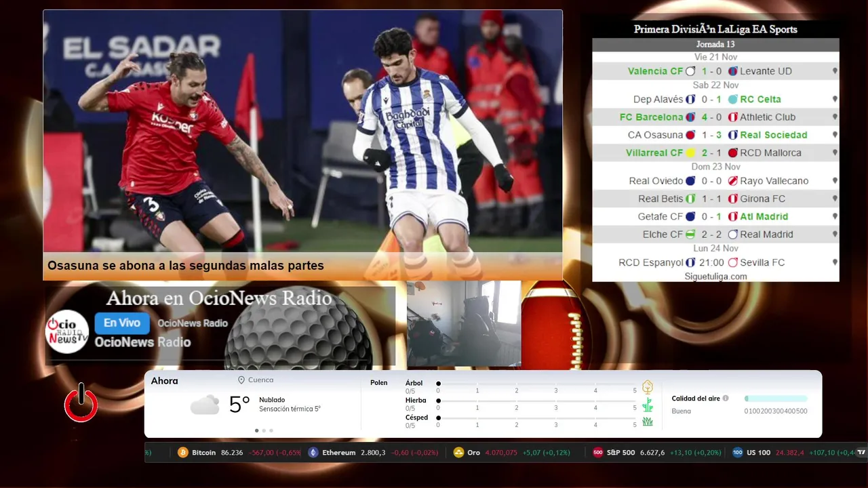Viewport: 868px width, 488px height.
Task: Click the Real Sociedad crest
Action: coord(733,135)
